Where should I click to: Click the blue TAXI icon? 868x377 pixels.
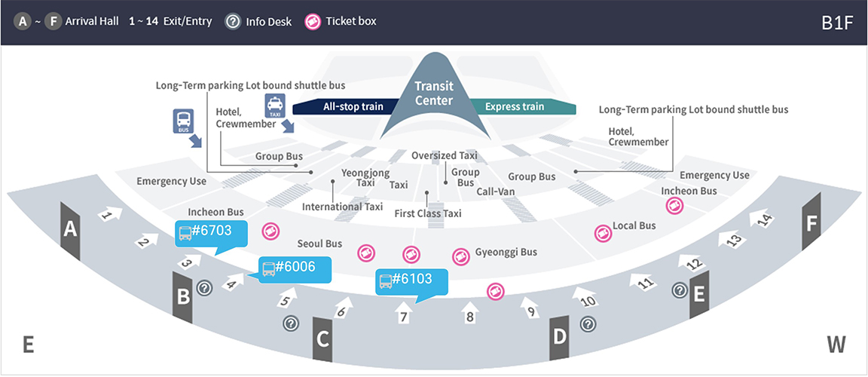click(x=274, y=106)
